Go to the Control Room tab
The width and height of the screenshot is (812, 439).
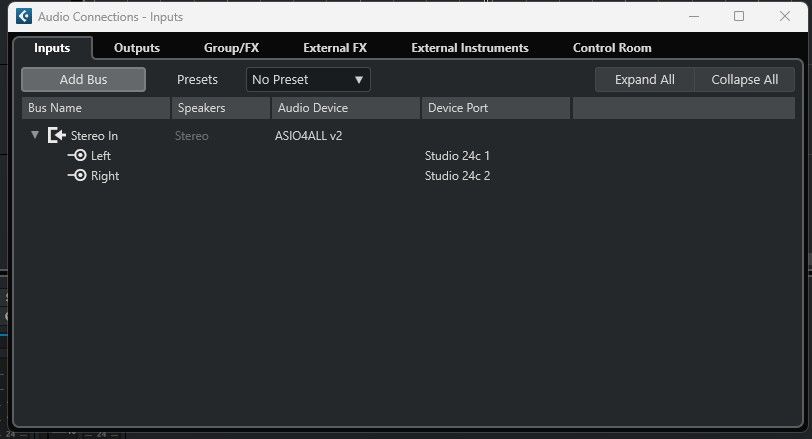(x=612, y=48)
